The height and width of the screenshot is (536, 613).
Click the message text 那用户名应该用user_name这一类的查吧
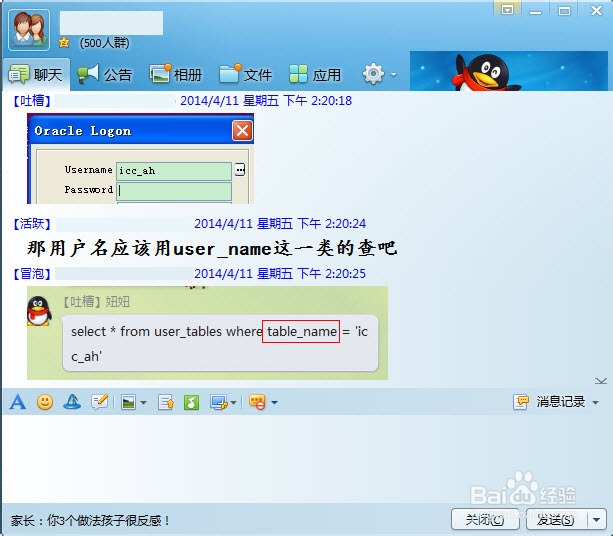click(212, 249)
